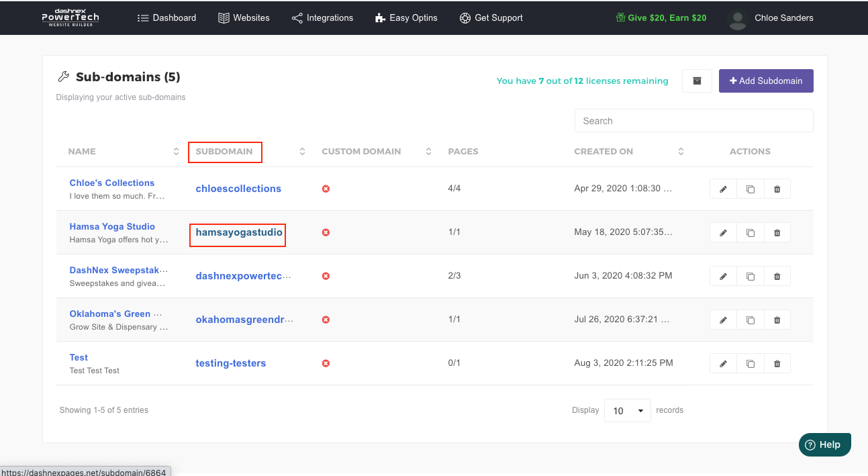Viewport: 868px width, 476px height.
Task: Open the dashnexpowertec subdomain link
Action: click(x=244, y=276)
